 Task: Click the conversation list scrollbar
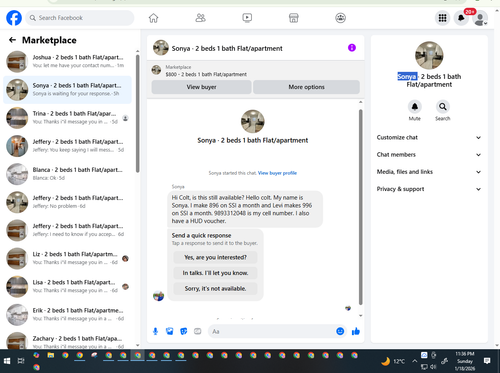click(x=137, y=113)
